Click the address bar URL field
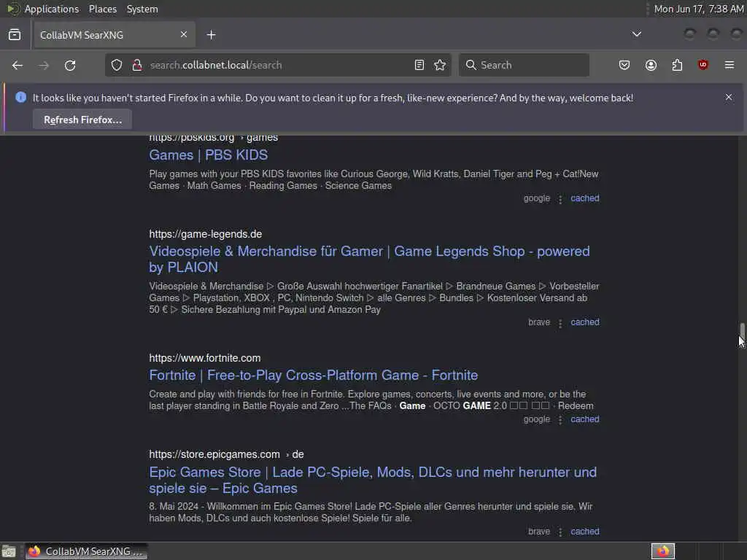The image size is (747, 560). (x=278, y=65)
